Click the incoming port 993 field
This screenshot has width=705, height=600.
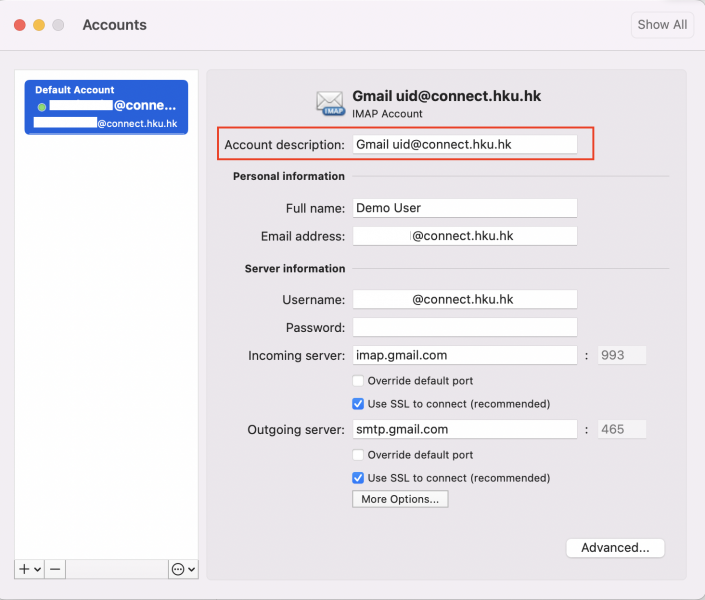(621, 355)
